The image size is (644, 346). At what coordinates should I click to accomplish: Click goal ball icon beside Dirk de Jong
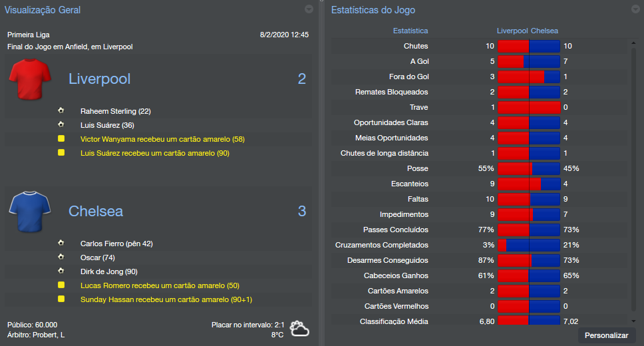point(61,271)
